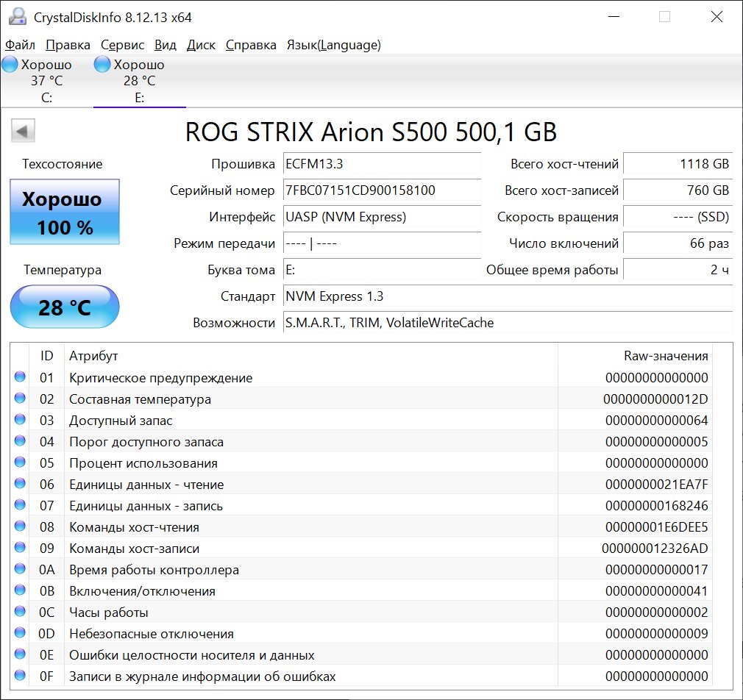The height and width of the screenshot is (700, 743).
Task: Open the Язык(Language) menu
Action: click(333, 45)
